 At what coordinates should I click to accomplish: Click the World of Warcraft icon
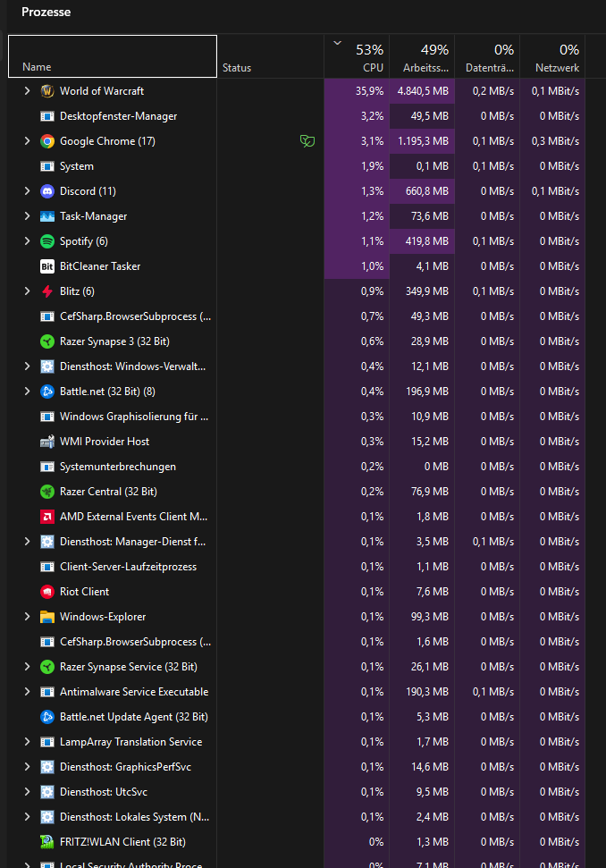click(47, 91)
